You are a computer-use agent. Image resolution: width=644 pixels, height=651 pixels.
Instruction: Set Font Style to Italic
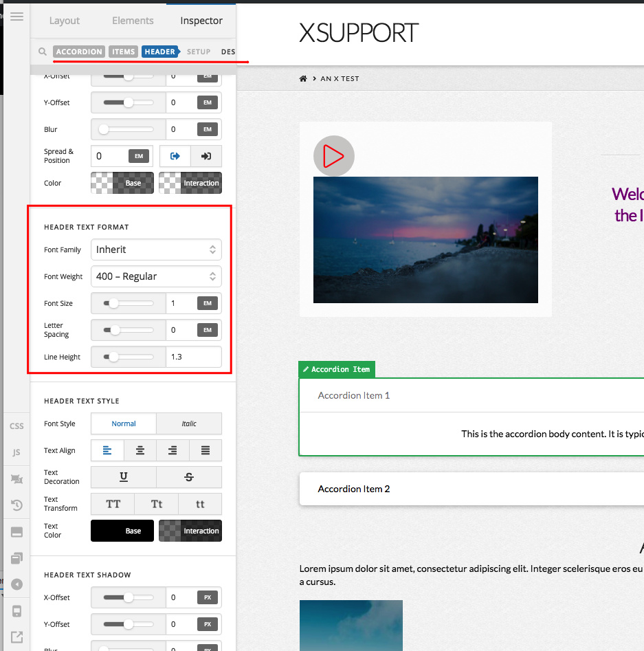click(189, 423)
